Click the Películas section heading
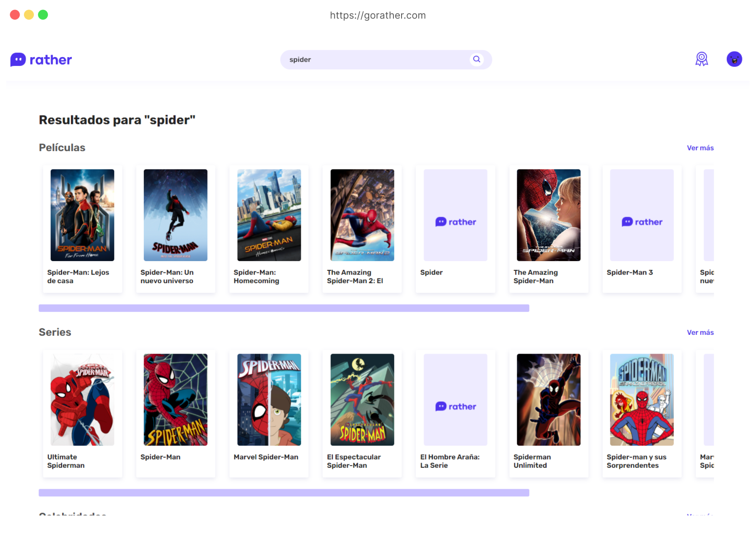756x540 pixels. point(62,147)
